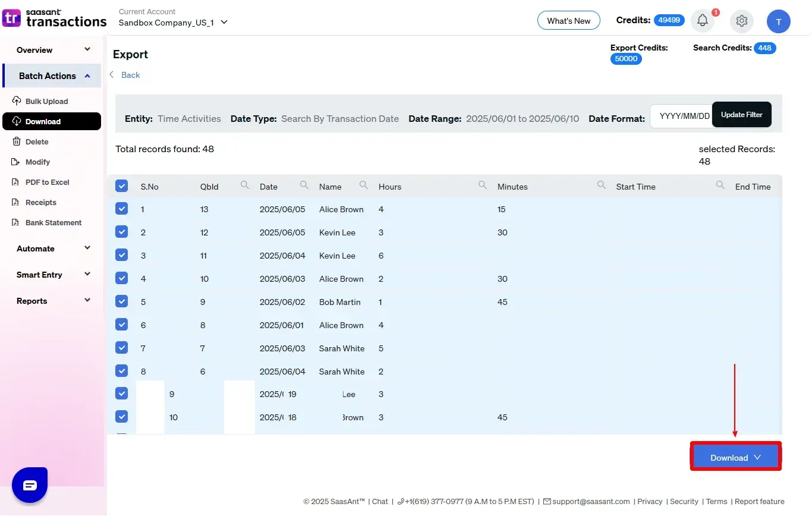This screenshot has width=812, height=516.
Task: Select Bank Statement menu item
Action: 53,222
